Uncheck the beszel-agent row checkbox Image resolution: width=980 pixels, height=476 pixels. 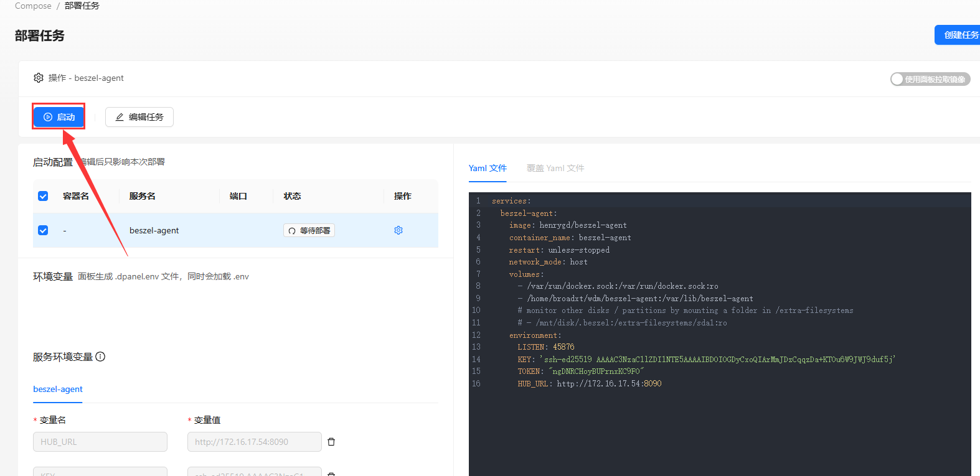43,230
